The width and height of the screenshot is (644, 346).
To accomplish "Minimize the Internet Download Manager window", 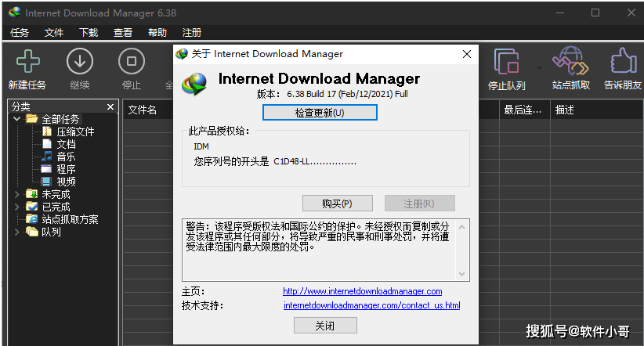I will click(x=560, y=13).
